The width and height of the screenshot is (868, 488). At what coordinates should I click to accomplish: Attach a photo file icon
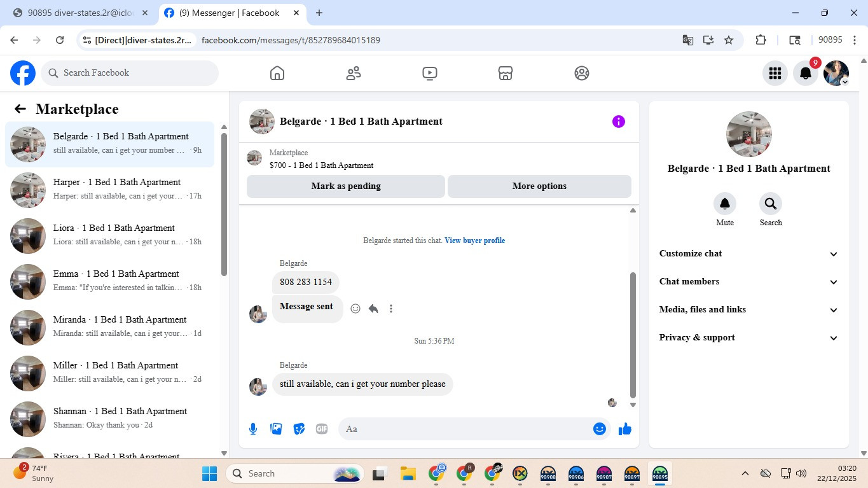[x=276, y=429]
